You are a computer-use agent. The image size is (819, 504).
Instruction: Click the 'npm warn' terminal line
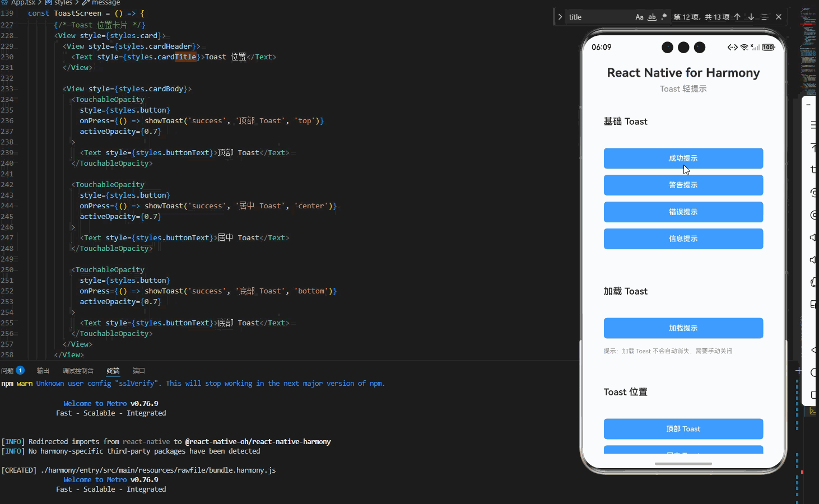click(193, 384)
